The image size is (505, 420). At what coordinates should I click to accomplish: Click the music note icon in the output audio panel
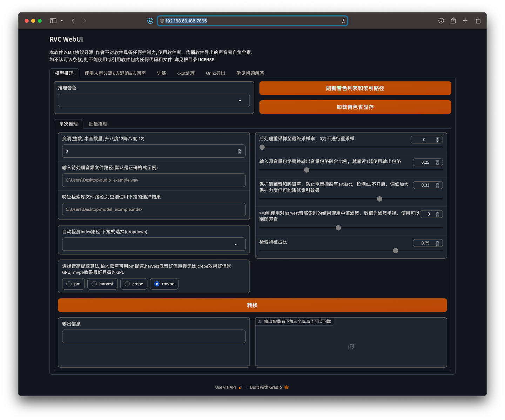[351, 346]
